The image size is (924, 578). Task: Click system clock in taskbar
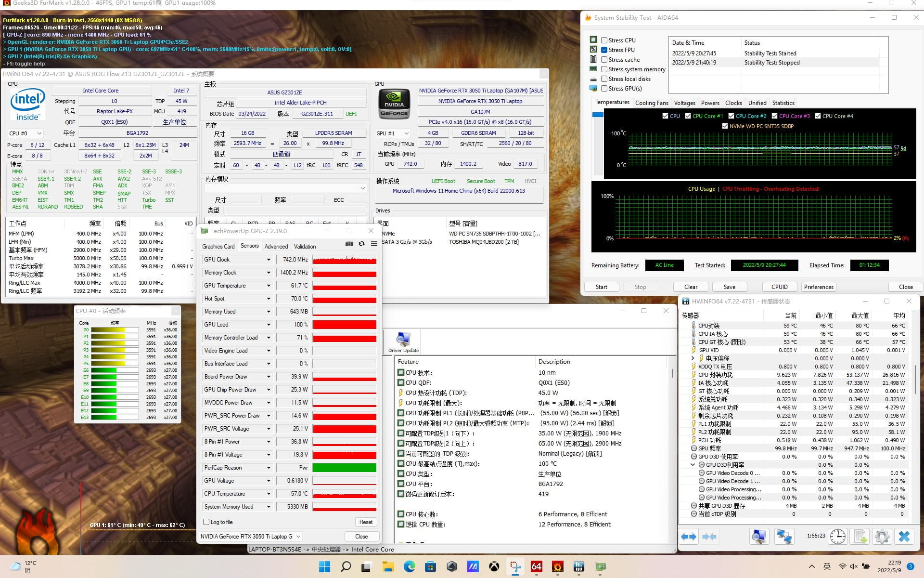coord(889,566)
